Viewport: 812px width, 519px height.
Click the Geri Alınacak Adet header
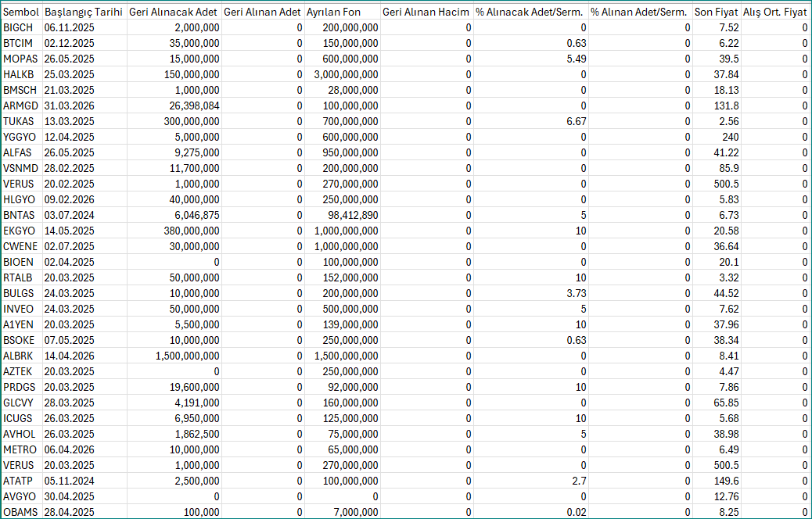[174, 12]
